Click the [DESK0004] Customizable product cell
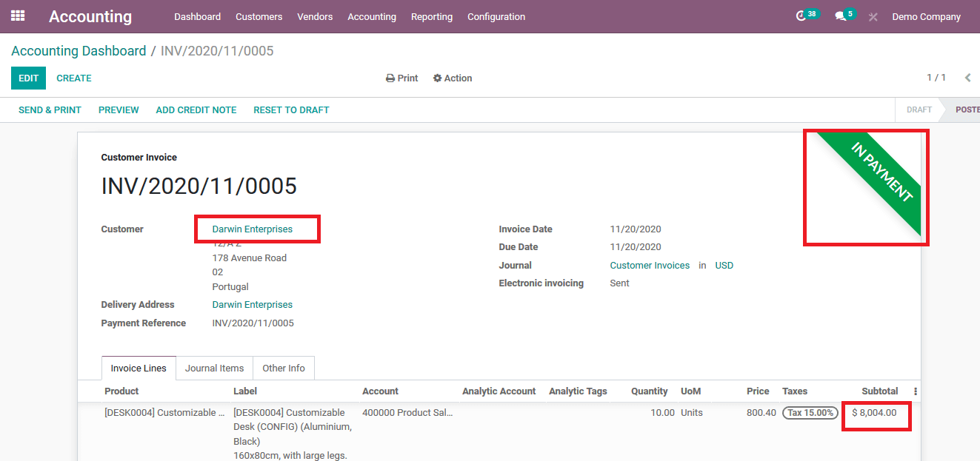Image resolution: width=980 pixels, height=461 pixels. tap(164, 413)
